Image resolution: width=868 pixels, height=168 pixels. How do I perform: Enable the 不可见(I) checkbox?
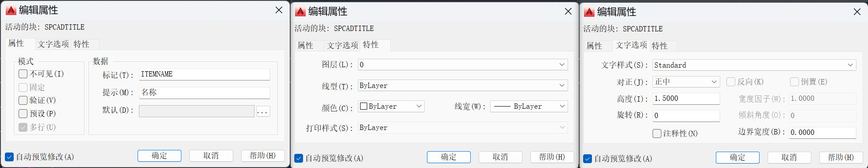(x=23, y=74)
